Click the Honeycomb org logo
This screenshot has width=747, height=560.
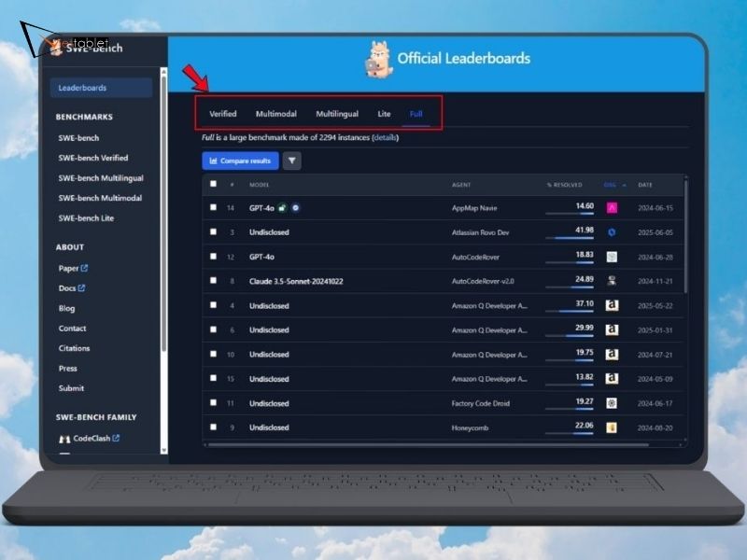612,427
